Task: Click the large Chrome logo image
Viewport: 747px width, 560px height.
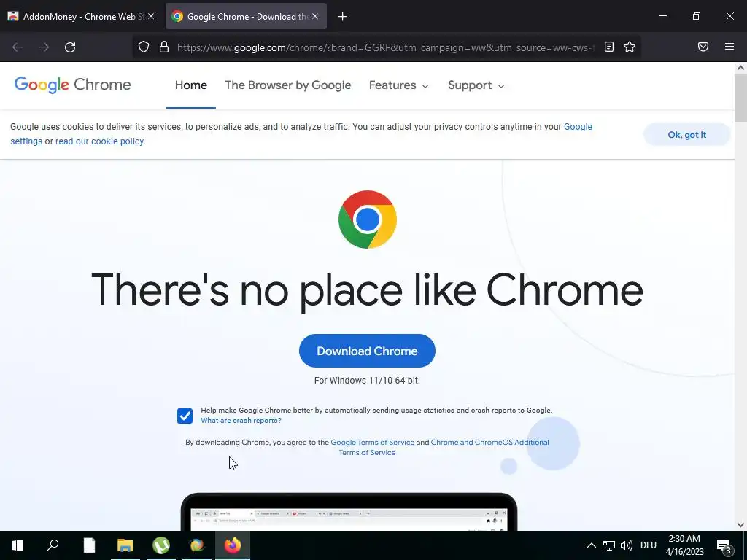Action: point(368,219)
